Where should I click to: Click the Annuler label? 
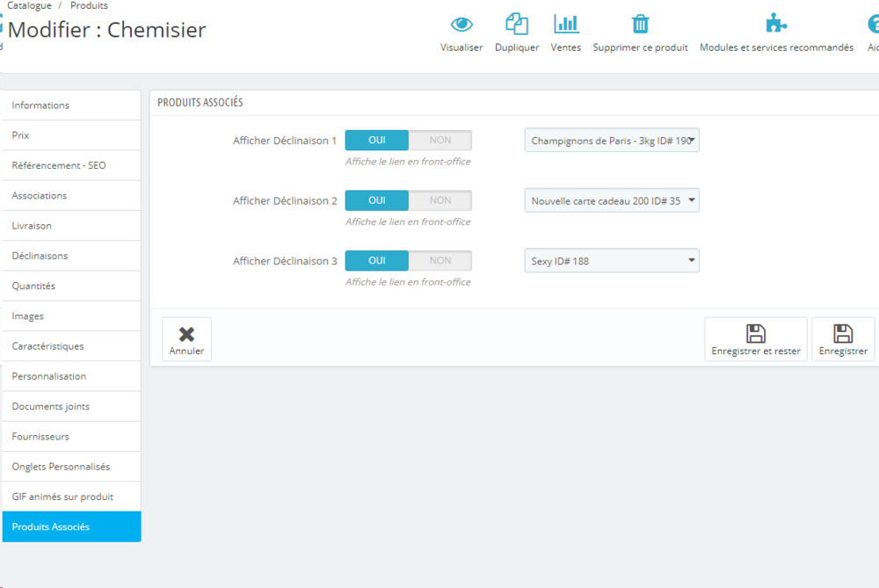186,351
